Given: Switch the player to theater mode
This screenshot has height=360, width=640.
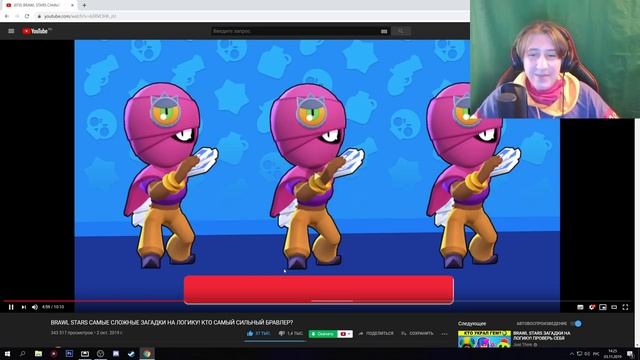Looking at the screenshot, I should [614, 307].
